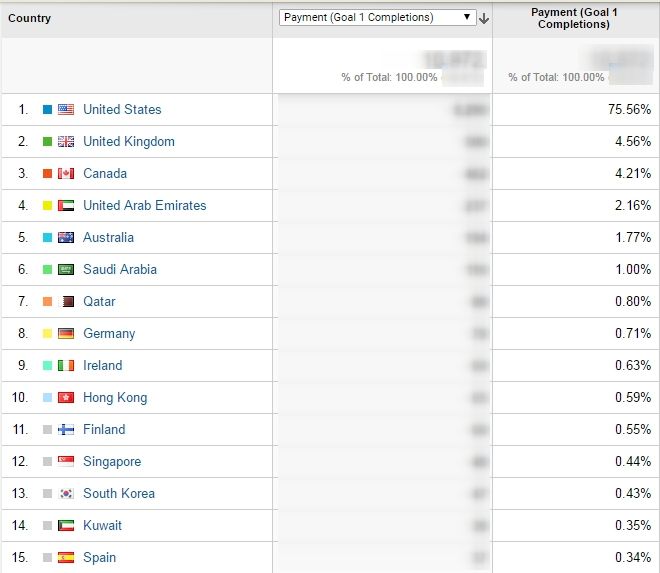Image resolution: width=660 pixels, height=573 pixels.
Task: Click the United Arab Emirates flag icon
Action: click(66, 205)
